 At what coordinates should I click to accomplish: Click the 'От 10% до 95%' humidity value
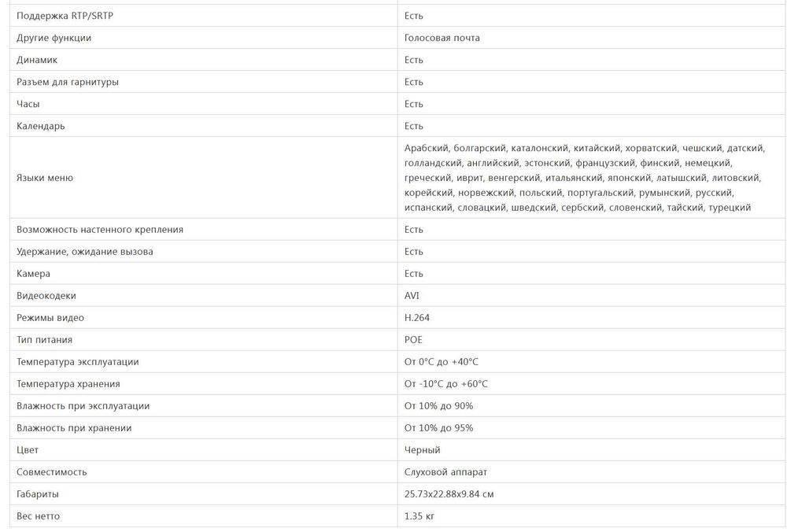coord(438,428)
